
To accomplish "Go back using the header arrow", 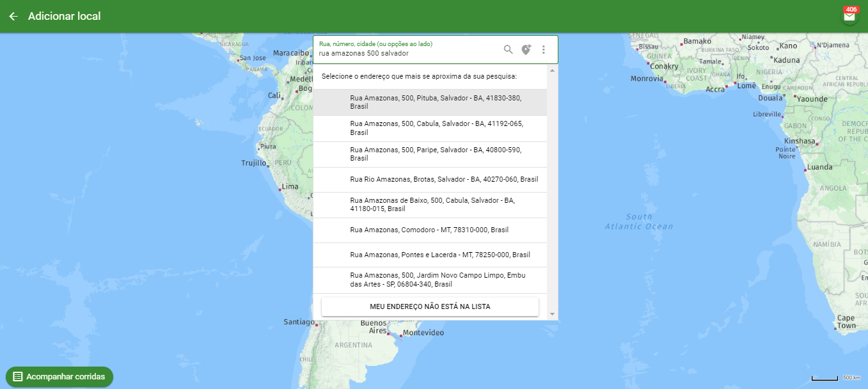I will (x=13, y=16).
